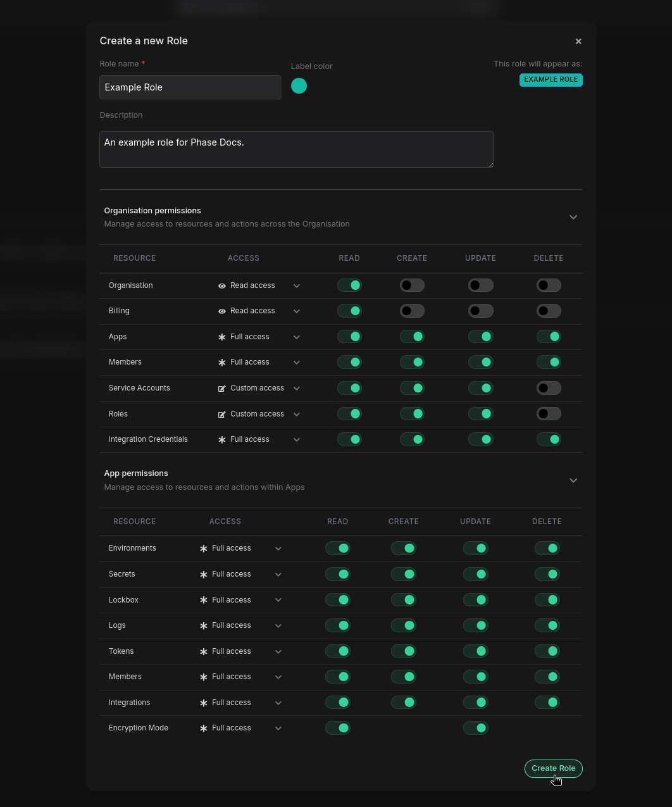The height and width of the screenshot is (807, 672).
Task: Click the edit icon in the Service Accounts row
Action: point(222,389)
